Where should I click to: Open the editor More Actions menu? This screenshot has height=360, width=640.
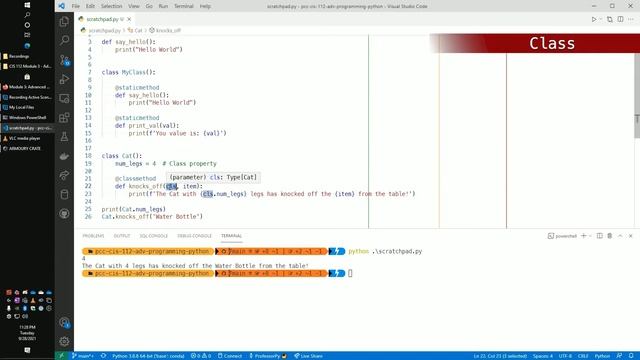pyautogui.click(x=631, y=19)
